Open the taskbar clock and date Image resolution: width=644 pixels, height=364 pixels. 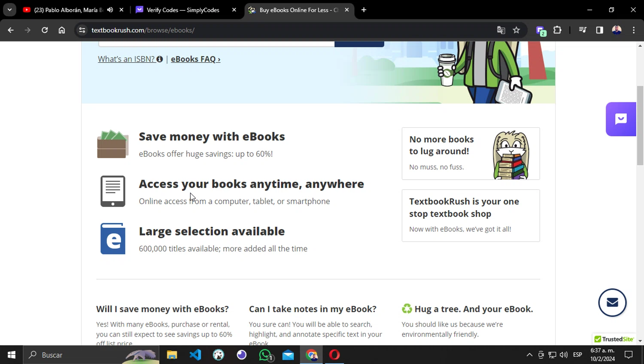click(x=602, y=355)
